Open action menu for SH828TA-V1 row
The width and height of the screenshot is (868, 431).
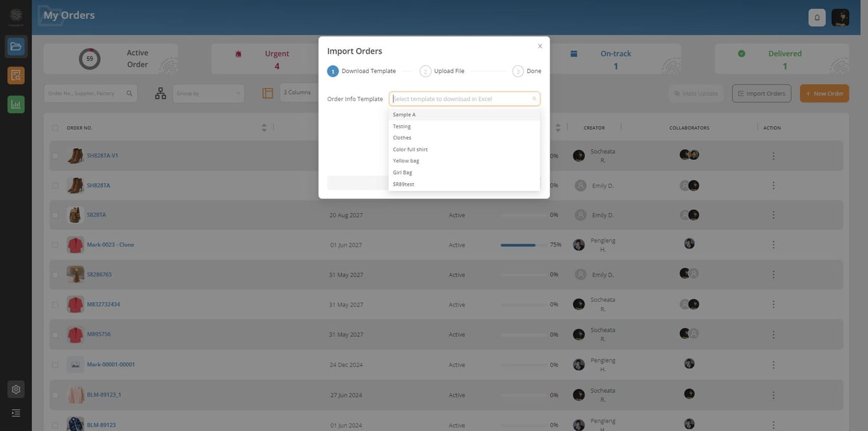[773, 156]
